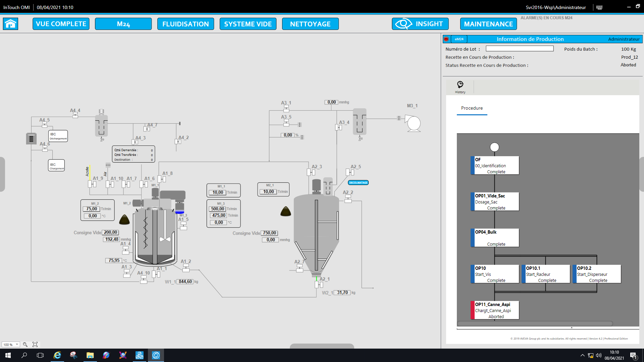644x362 pixels.
Task: Open Task View on the taskbar
Action: tap(40, 355)
